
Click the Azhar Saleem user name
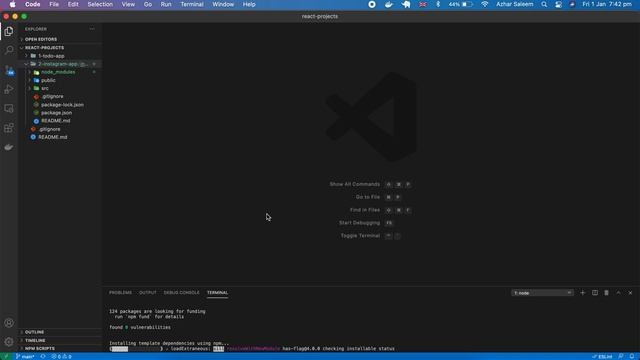(x=515, y=4)
